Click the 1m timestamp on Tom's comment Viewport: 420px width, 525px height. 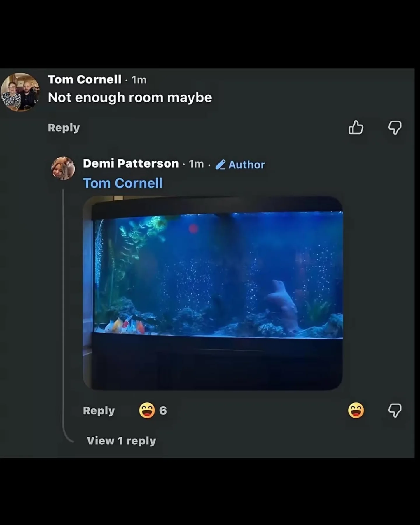[x=139, y=80]
